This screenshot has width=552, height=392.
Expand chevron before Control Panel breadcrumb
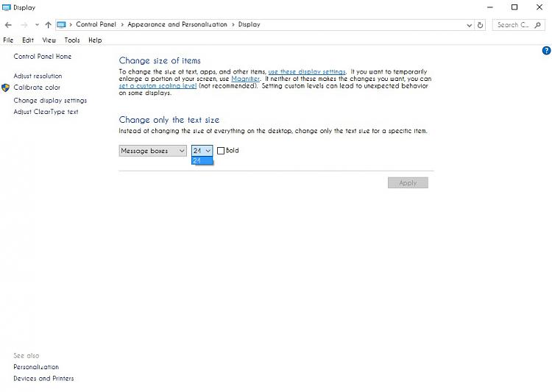click(71, 24)
